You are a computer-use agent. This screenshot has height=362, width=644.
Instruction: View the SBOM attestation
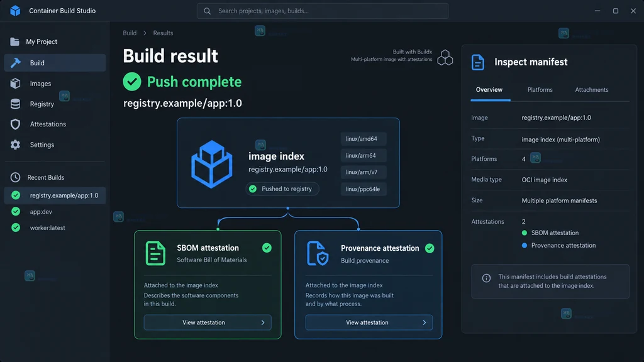click(208, 322)
